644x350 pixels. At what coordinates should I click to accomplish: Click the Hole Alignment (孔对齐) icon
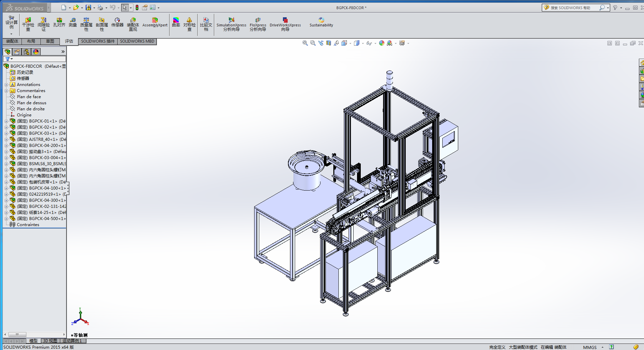(x=59, y=22)
